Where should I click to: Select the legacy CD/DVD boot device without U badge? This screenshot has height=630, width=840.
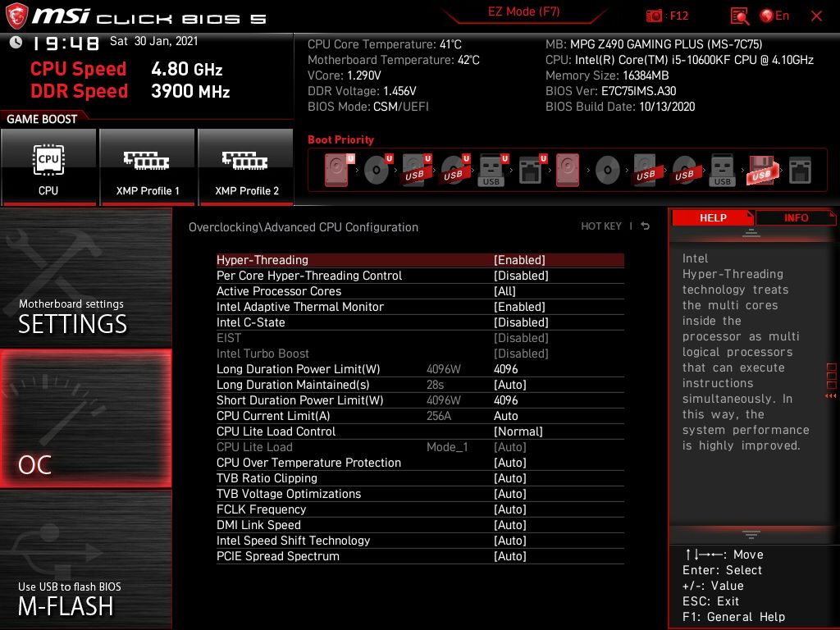(608, 170)
